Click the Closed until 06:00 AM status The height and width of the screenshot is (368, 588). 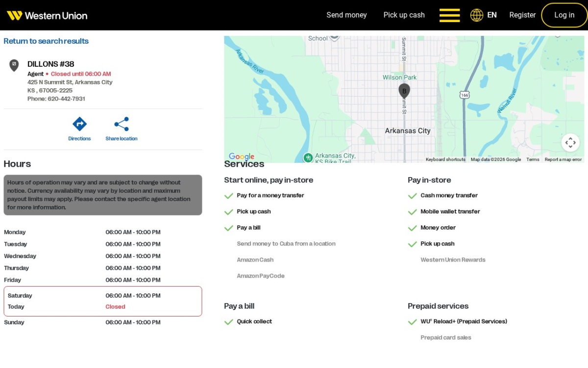(81, 74)
